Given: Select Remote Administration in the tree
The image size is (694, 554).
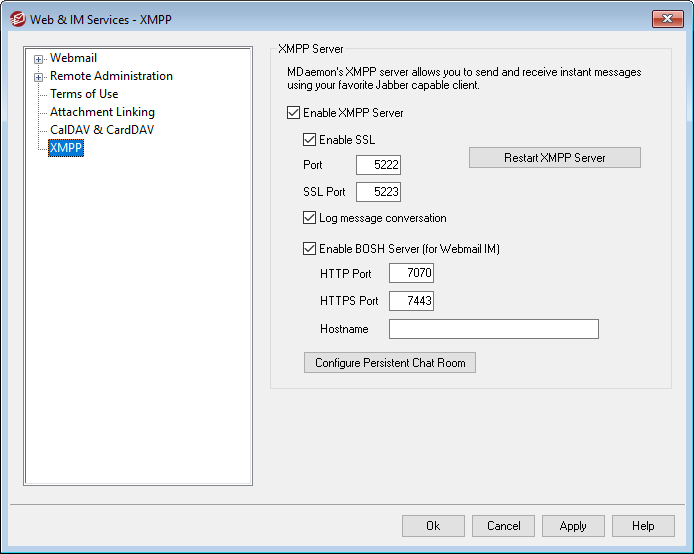Looking at the screenshot, I should coord(111,76).
